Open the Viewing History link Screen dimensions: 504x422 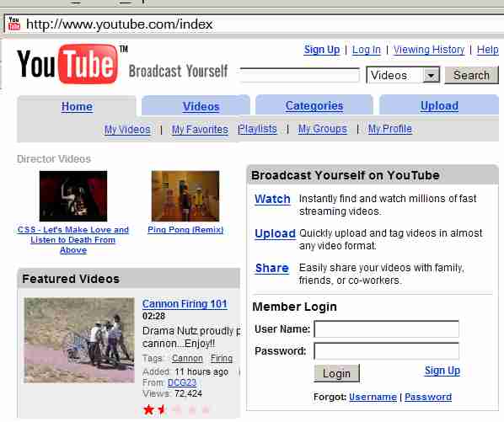tap(429, 50)
